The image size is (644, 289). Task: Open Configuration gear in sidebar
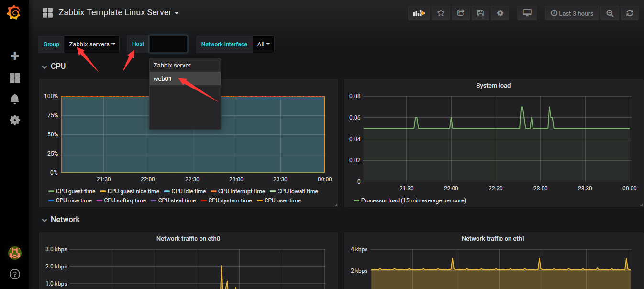point(15,120)
